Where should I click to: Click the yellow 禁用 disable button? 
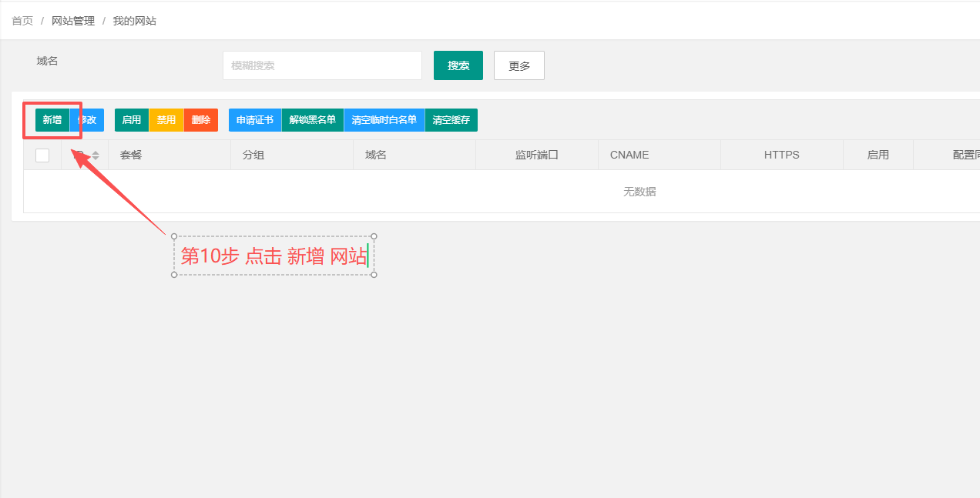(x=166, y=120)
